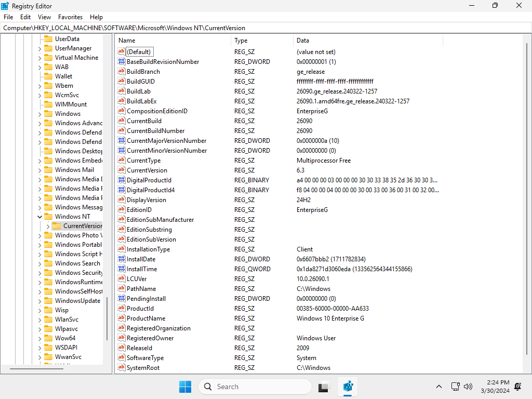Select the WIMMount key
Image resolution: width=532 pixels, height=399 pixels.
click(x=71, y=104)
